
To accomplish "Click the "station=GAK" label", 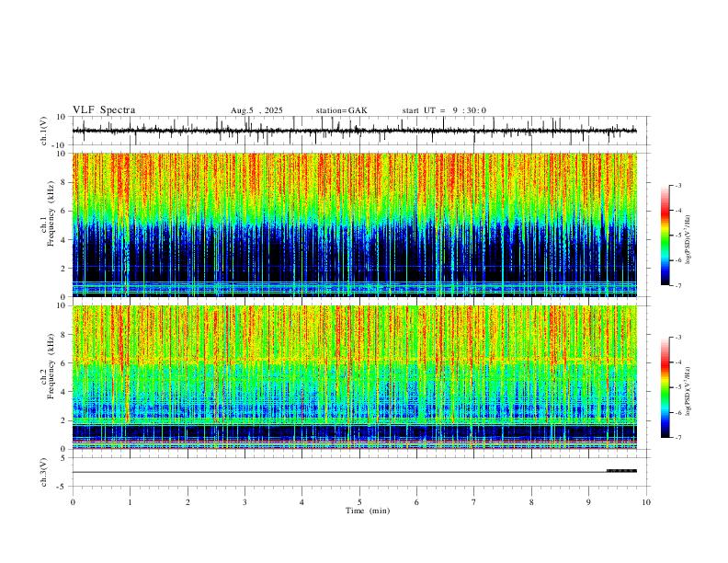I will [342, 110].
